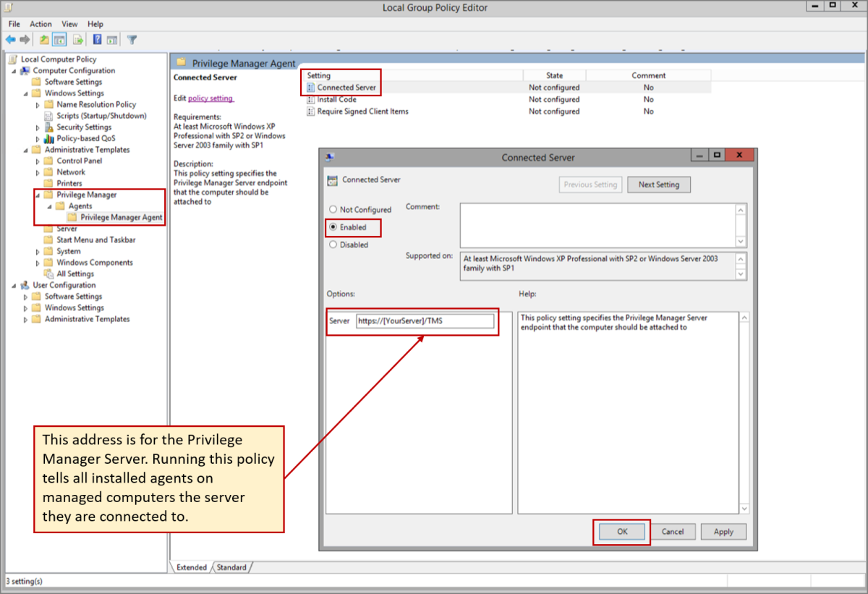868x594 pixels.
Task: Click the Export List toolbar icon
Action: click(x=78, y=40)
